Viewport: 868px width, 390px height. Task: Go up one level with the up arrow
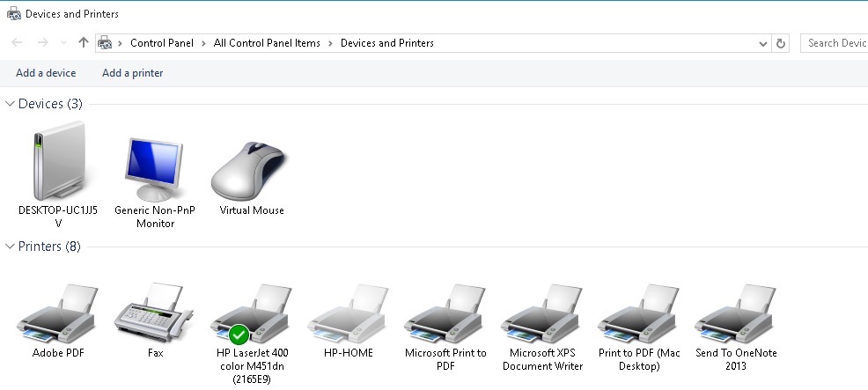click(x=84, y=42)
